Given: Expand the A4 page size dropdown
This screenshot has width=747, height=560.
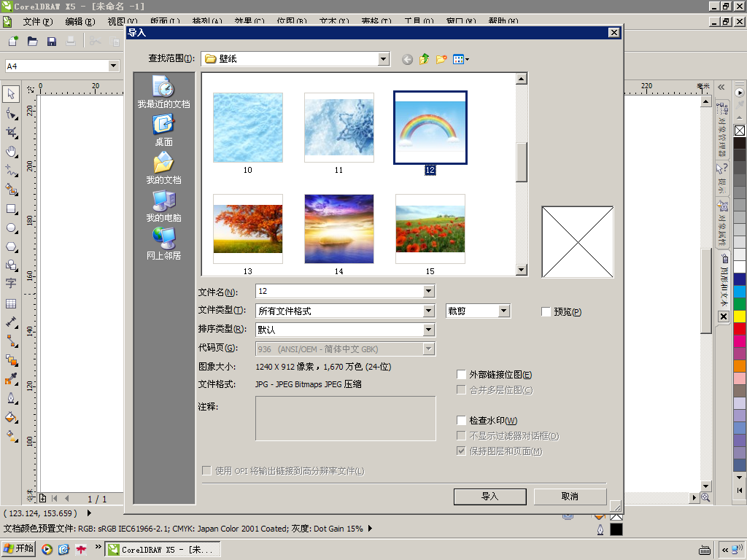Looking at the screenshot, I should [x=113, y=66].
